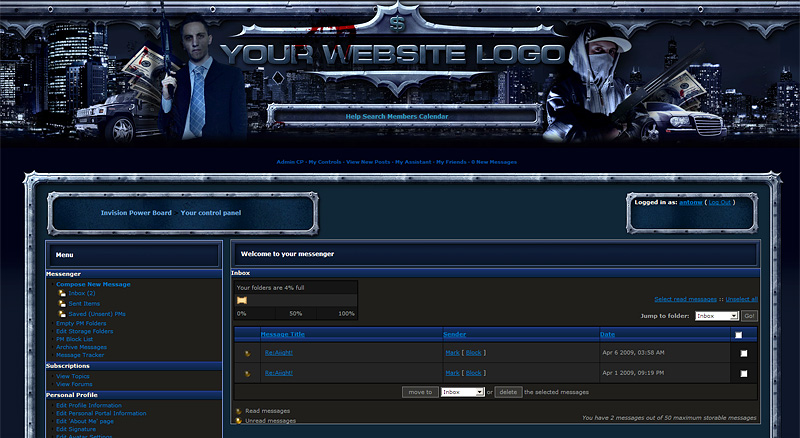
Task: Sort by the Message Title column
Action: [x=283, y=334]
